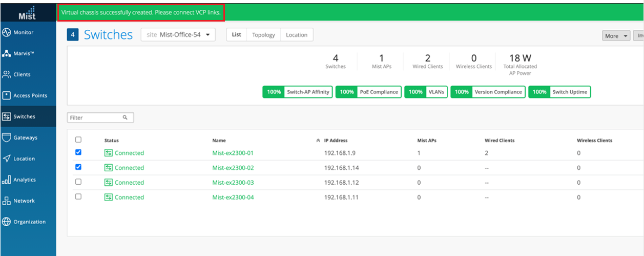Click the Switch Uptime 100% indicator
This screenshot has height=256, width=644.
click(559, 92)
